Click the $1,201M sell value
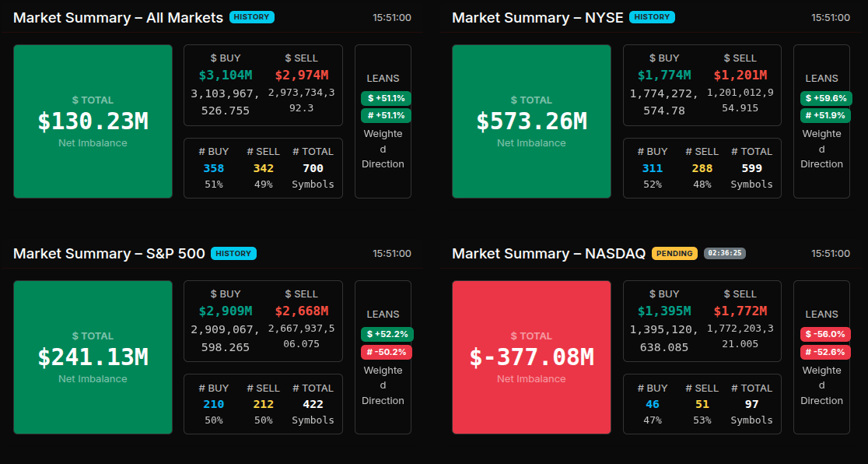 740,76
